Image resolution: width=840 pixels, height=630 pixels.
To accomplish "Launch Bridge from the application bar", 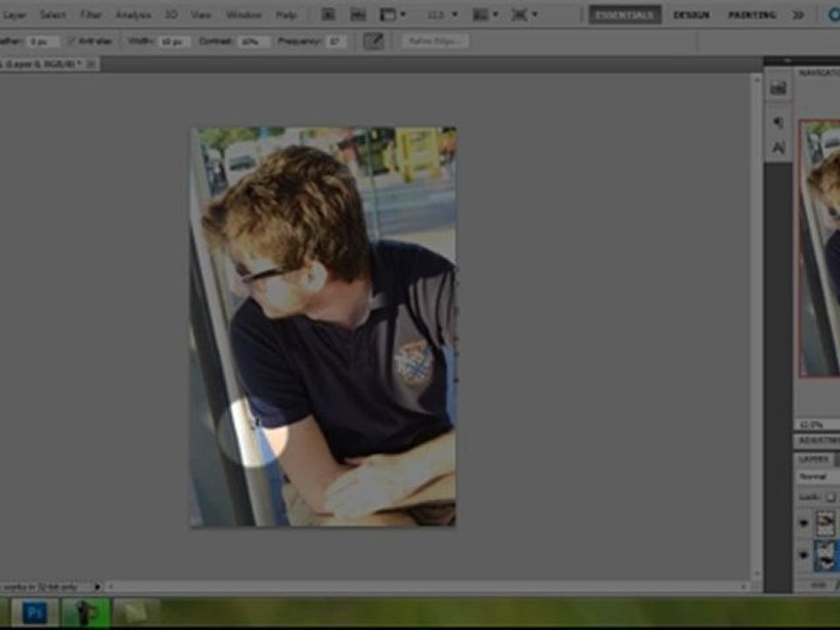I will [x=328, y=15].
